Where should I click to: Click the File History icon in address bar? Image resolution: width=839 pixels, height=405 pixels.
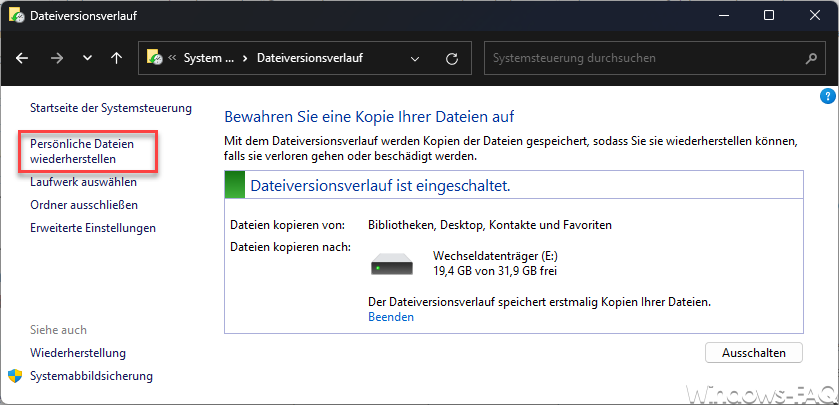[154, 58]
